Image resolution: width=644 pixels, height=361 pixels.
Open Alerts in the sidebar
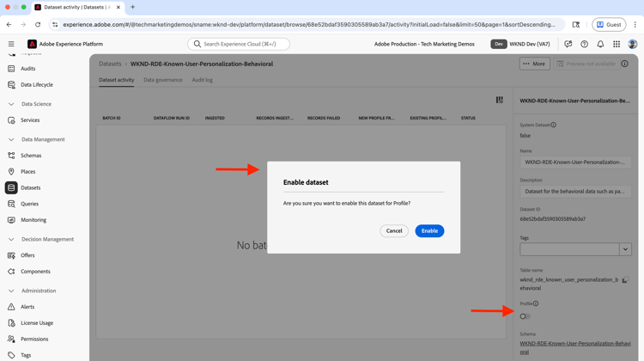pos(27,307)
